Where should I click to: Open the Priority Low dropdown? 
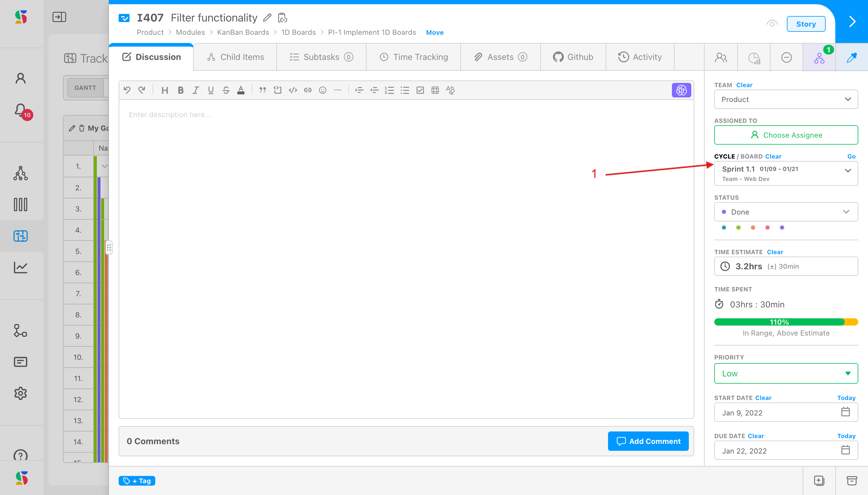tap(786, 373)
